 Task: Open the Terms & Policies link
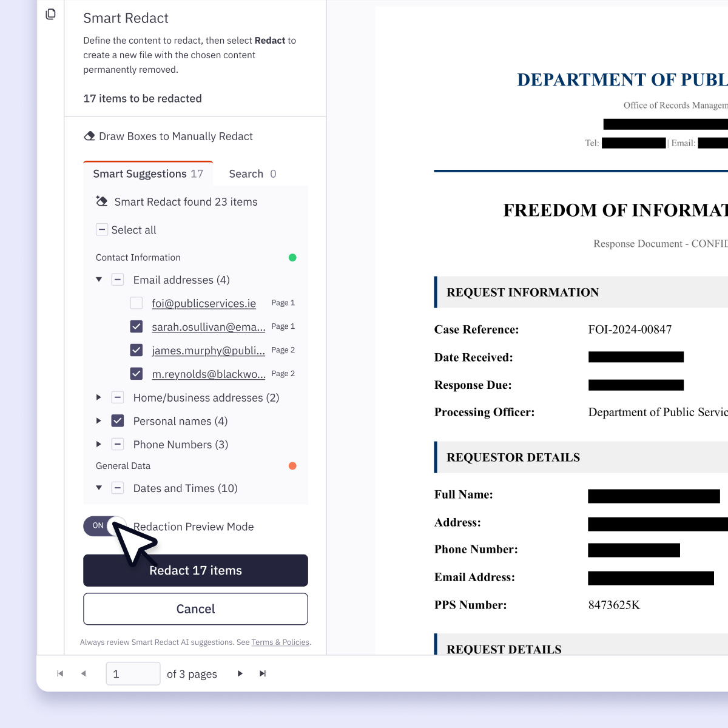(280, 642)
